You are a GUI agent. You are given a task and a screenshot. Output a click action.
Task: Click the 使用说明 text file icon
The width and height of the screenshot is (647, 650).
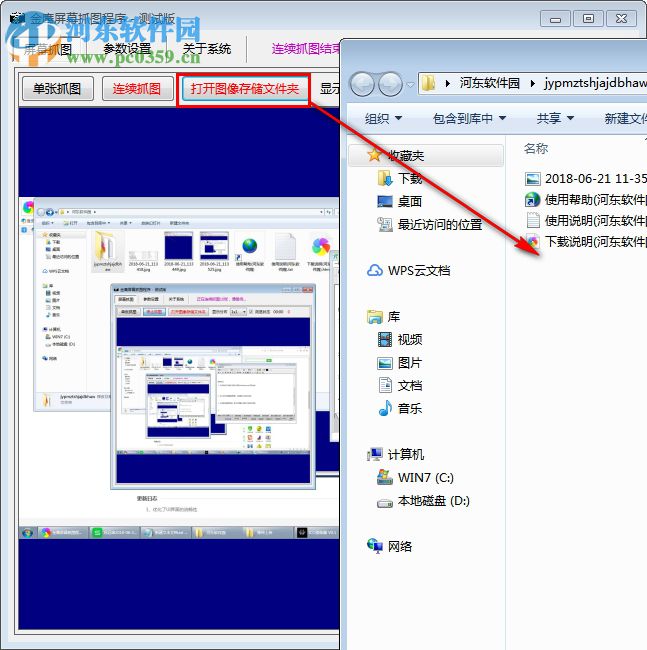[533, 220]
